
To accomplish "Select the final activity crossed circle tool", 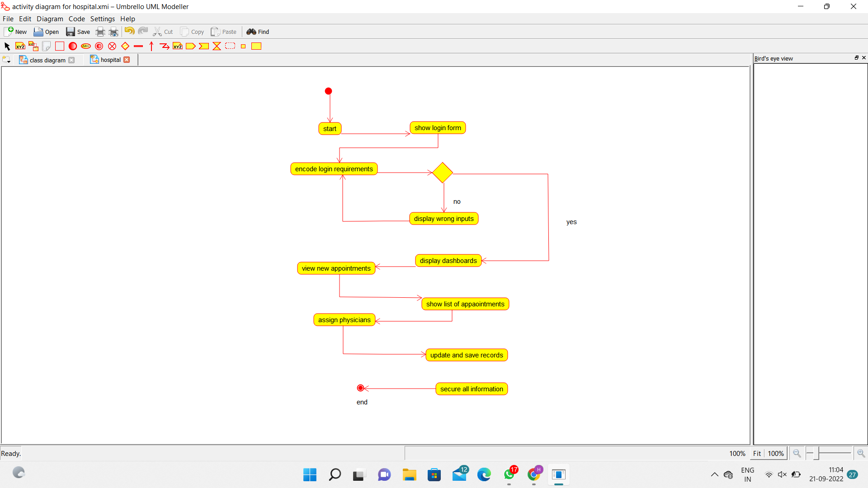I will (112, 46).
